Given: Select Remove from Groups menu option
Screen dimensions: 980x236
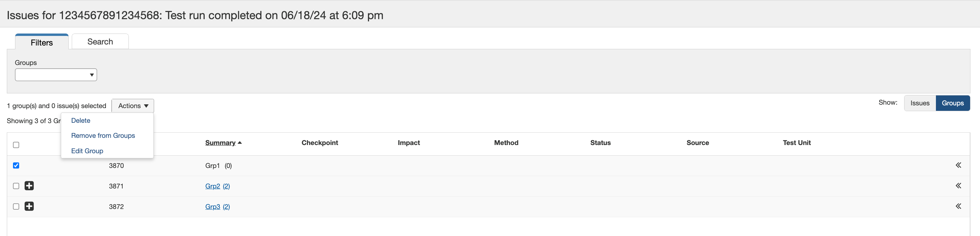Looking at the screenshot, I should (x=103, y=135).
